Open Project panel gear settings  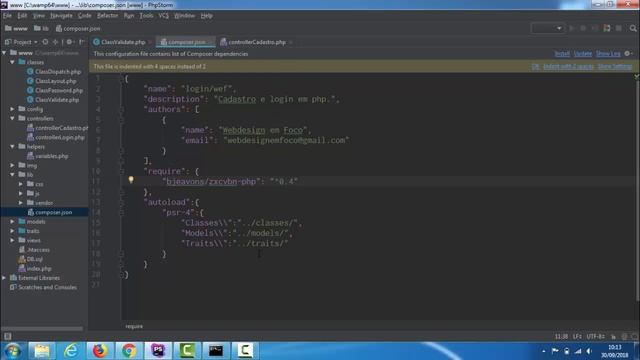tap(69, 42)
